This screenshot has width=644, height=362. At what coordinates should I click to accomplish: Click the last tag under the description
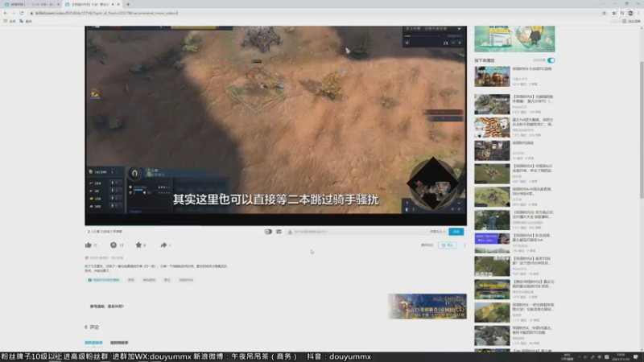click(x=186, y=280)
